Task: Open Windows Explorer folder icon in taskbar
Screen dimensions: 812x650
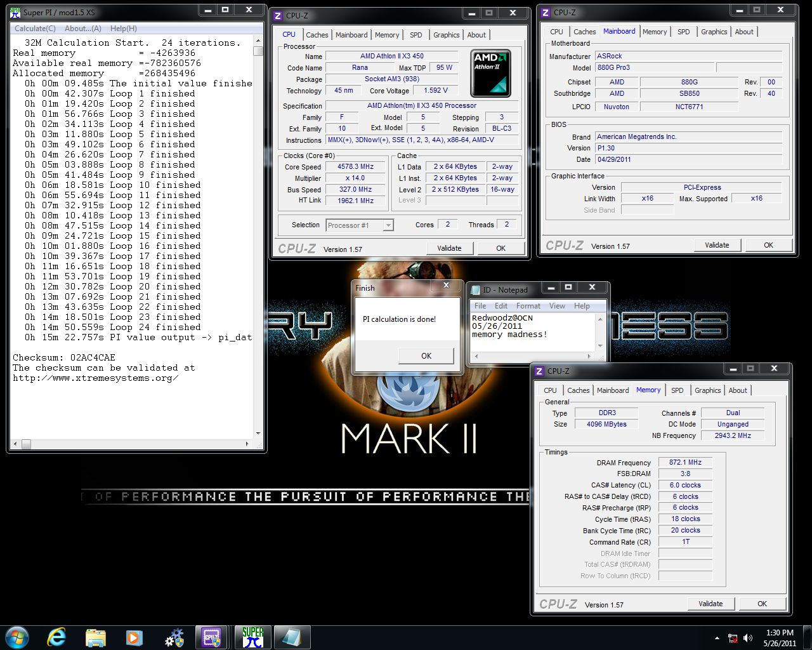Action: click(x=95, y=637)
